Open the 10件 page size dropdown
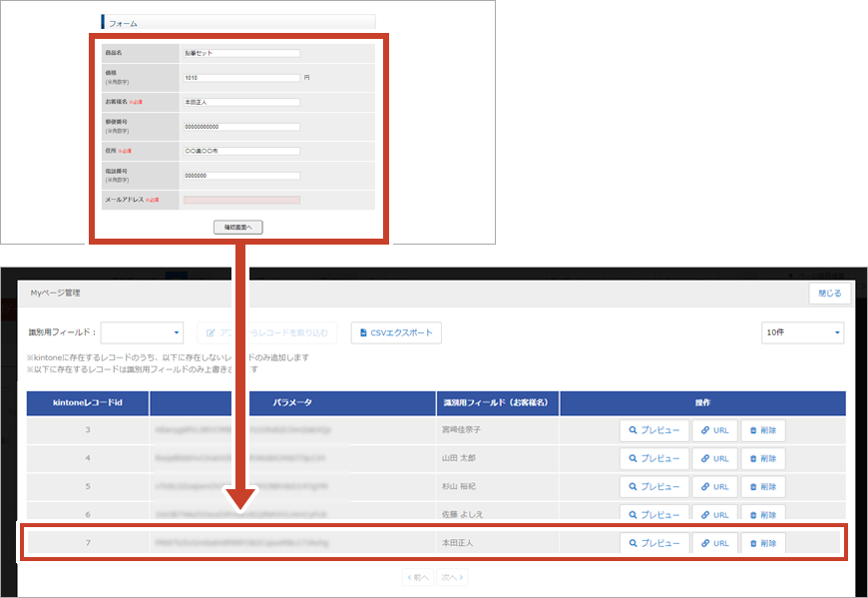 point(801,332)
